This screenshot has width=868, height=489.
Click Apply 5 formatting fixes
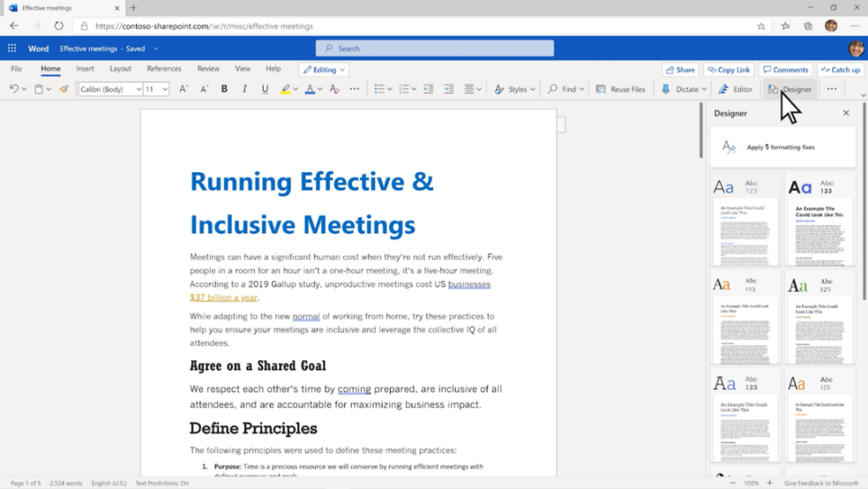click(782, 148)
